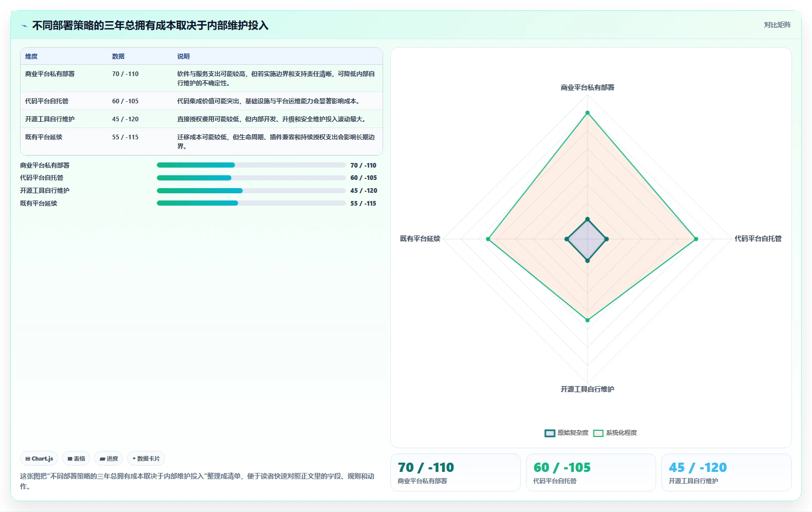Click progress value label 45 / -120

tap(364, 191)
